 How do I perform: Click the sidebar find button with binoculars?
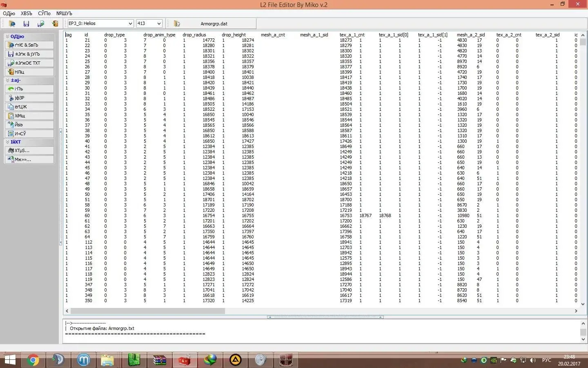pyautogui.click(x=29, y=150)
